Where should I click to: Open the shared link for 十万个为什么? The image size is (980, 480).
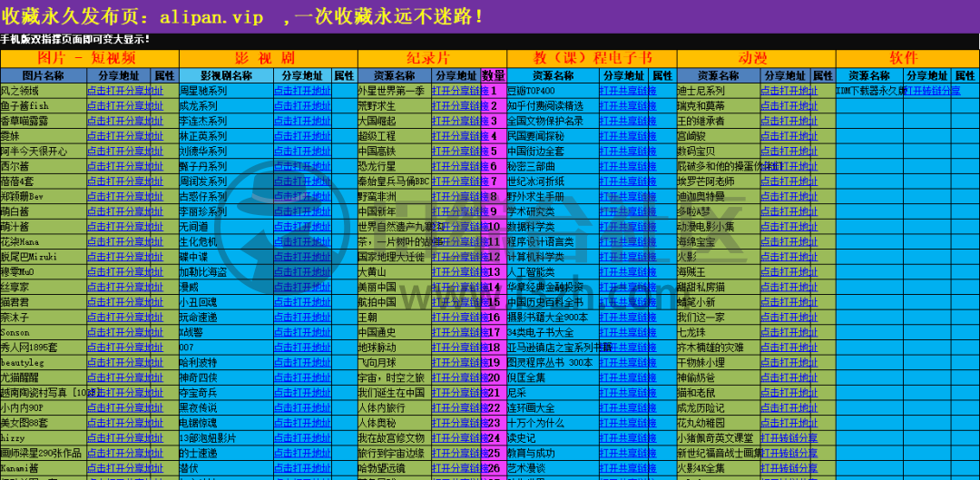coord(628,423)
